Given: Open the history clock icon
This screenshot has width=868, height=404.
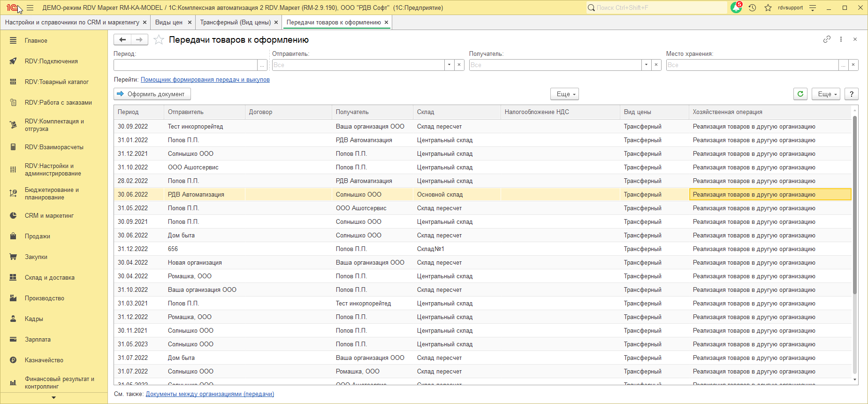Looking at the screenshot, I should click(x=753, y=8).
